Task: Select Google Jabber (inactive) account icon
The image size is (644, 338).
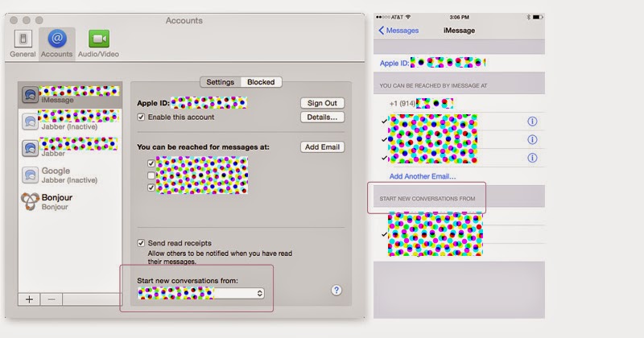Action: click(x=30, y=175)
